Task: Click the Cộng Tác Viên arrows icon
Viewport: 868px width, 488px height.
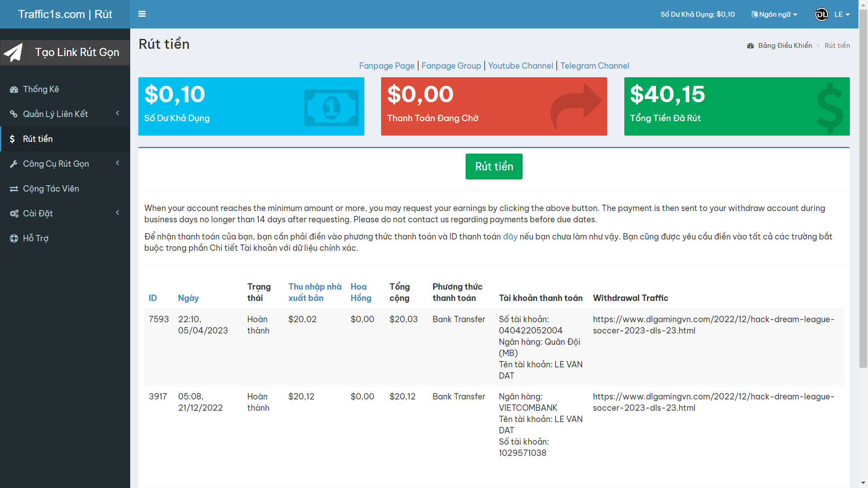Action: tap(14, 189)
